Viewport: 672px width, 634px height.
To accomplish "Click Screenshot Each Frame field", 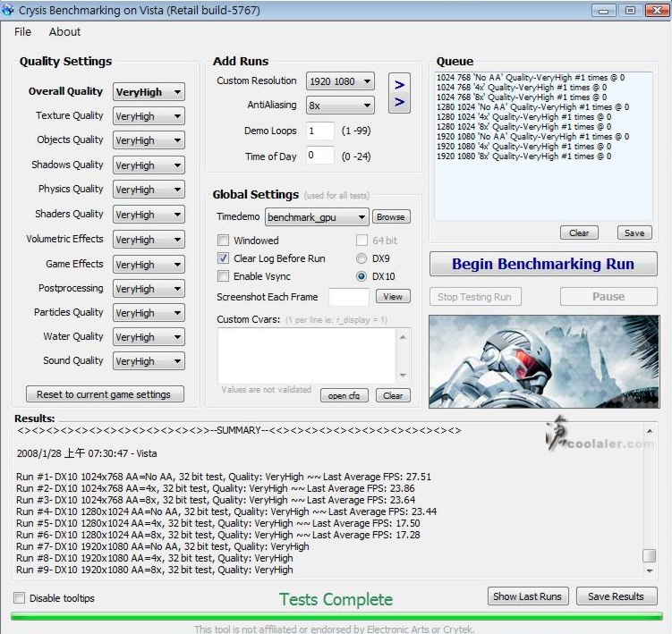I will tap(349, 297).
